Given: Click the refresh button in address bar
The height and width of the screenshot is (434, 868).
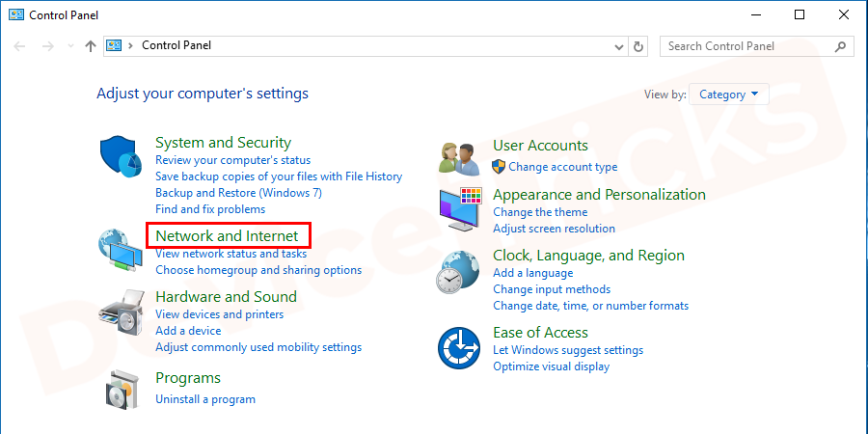Looking at the screenshot, I should [638, 46].
